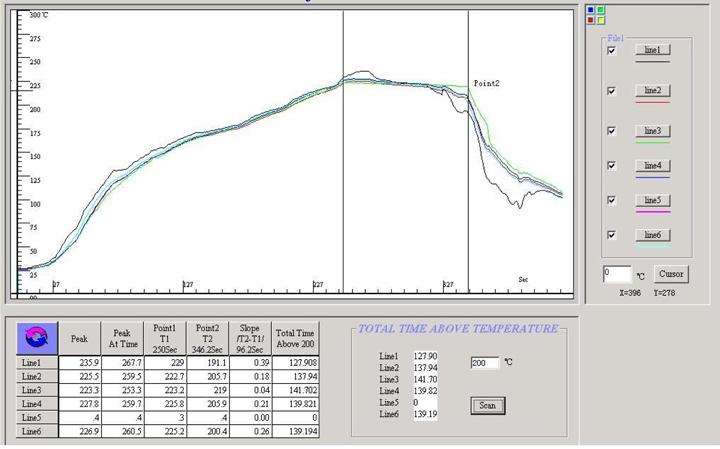The width and height of the screenshot is (720, 449).
Task: Click the refresh arrows icon in the table corner
Action: pos(37,338)
